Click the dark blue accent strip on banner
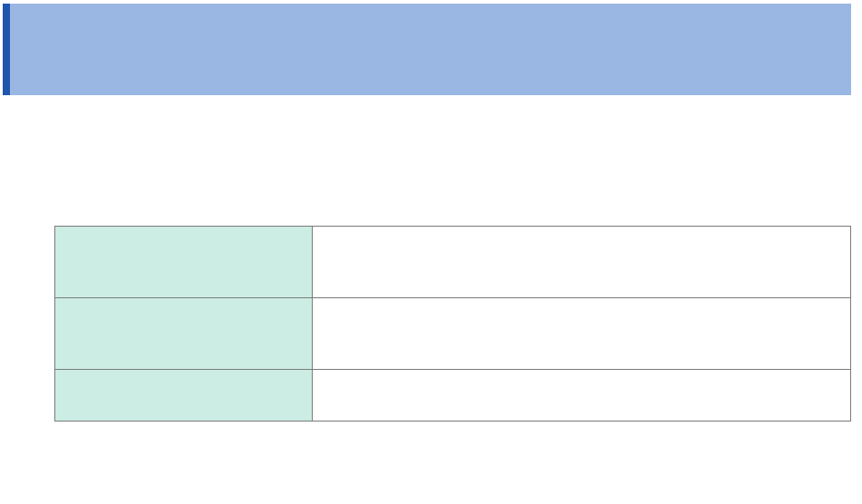 tap(6, 49)
